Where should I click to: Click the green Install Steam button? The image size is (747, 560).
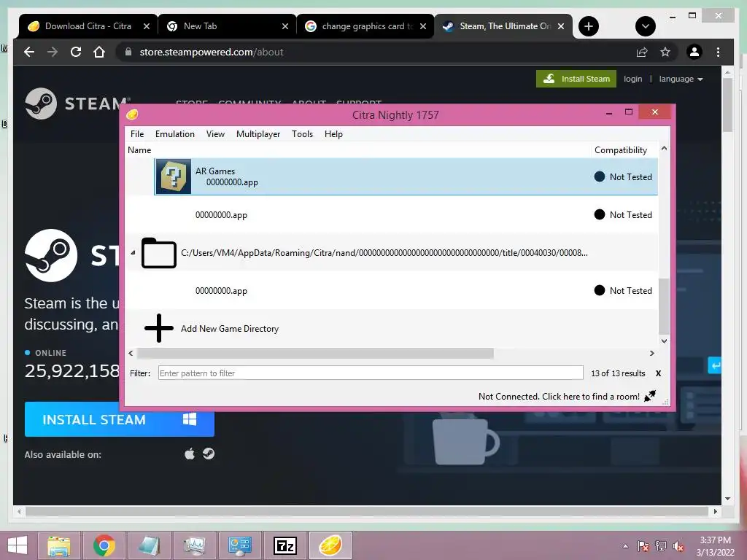point(576,79)
